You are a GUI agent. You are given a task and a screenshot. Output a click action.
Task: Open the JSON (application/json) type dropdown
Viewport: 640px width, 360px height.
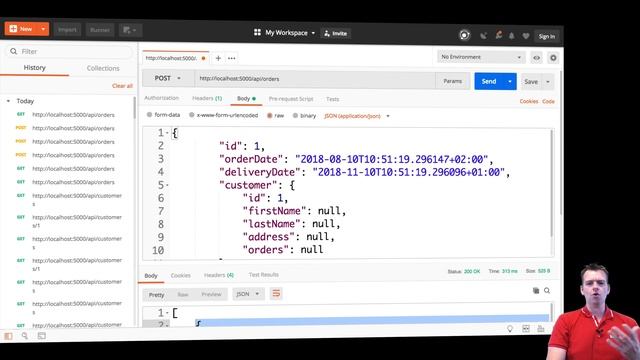tap(357, 116)
